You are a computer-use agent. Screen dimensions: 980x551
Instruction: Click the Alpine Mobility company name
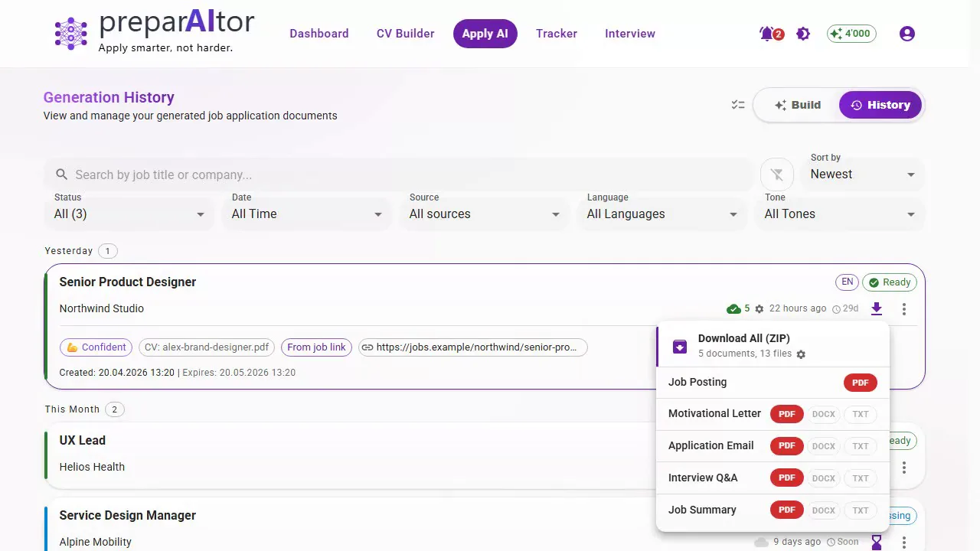click(96, 542)
